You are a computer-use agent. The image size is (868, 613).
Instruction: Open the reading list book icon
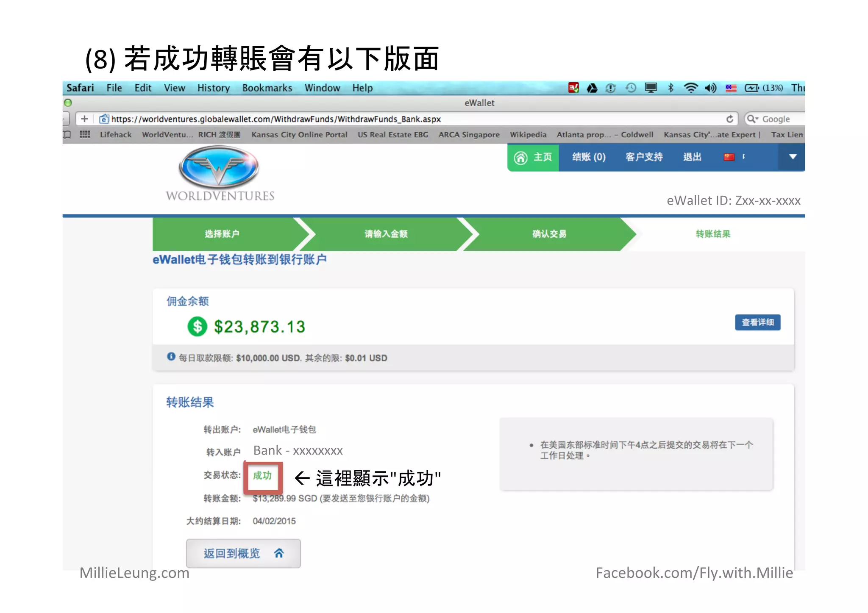click(67, 135)
